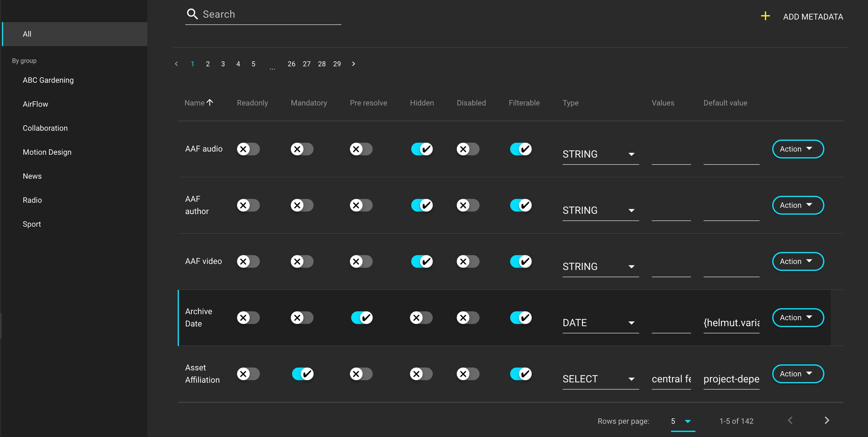Screen dimensions: 868x437
Task: Open the pagination ellipsis between 5 and 26
Action: (x=272, y=68)
